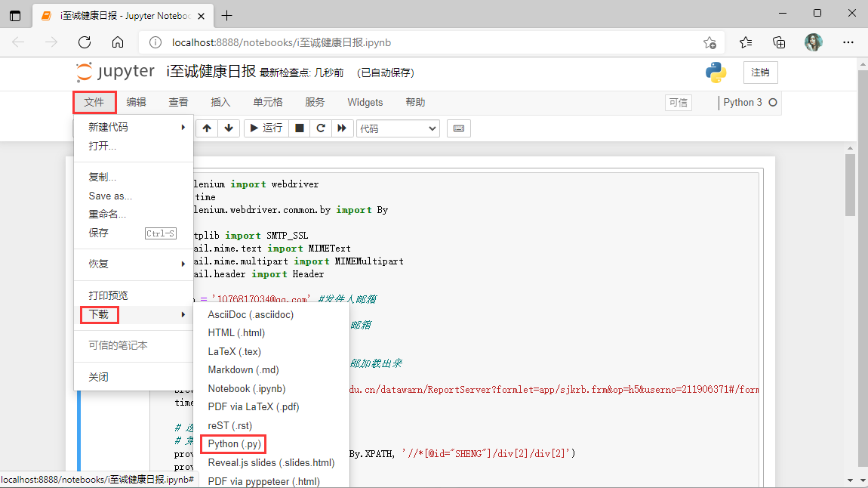
Task: Go back in browser history
Action: (18, 42)
